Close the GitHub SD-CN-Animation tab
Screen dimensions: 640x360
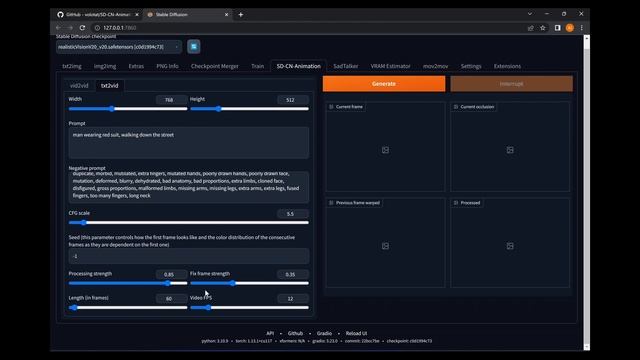[x=137, y=15]
